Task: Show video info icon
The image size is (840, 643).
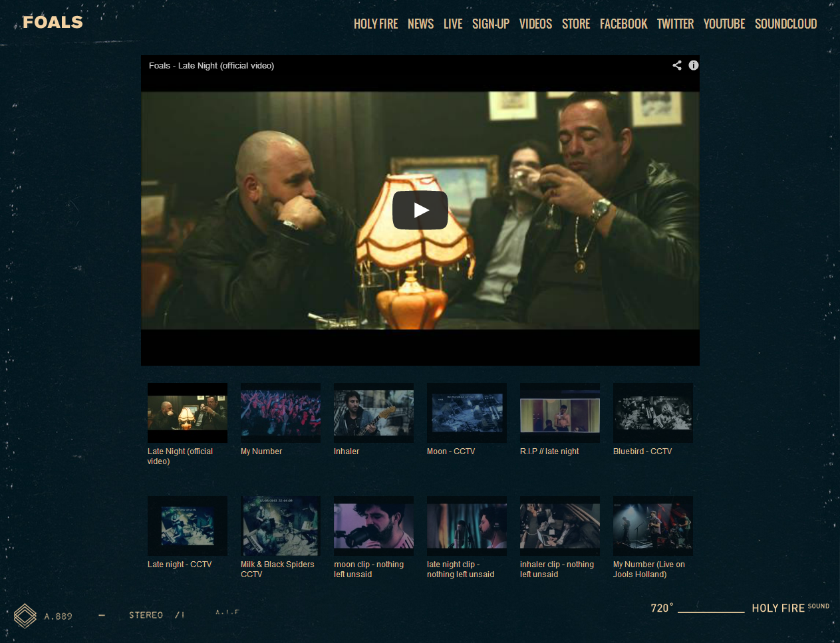Action: (694, 65)
